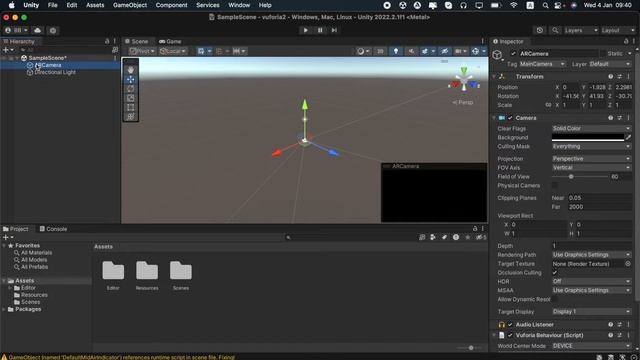Click the account dropdown button
This screenshot has width=640, height=360.
tap(16, 30)
